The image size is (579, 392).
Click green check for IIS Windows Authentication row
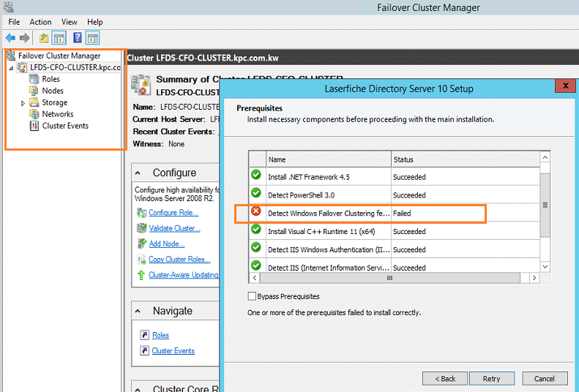pyautogui.click(x=256, y=247)
